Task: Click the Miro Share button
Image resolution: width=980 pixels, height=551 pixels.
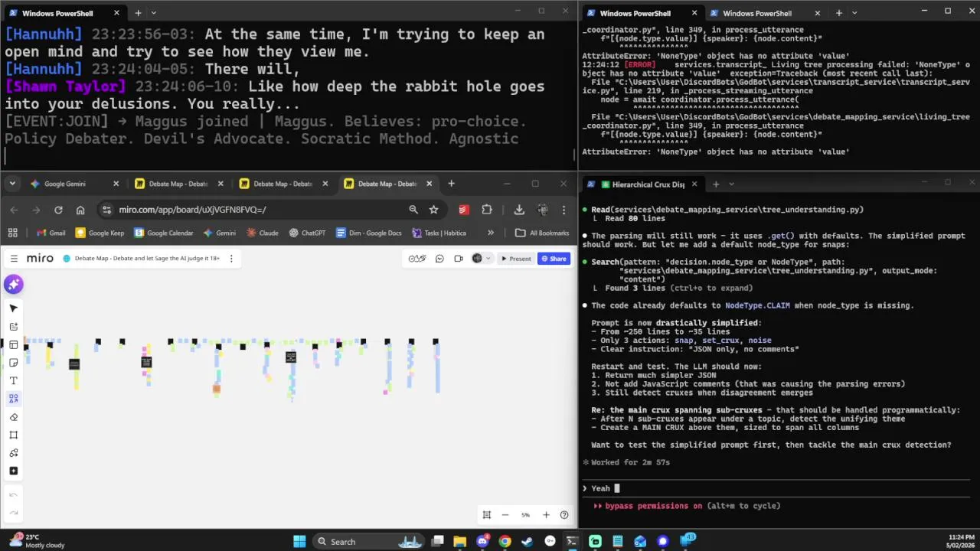Action: pos(554,259)
